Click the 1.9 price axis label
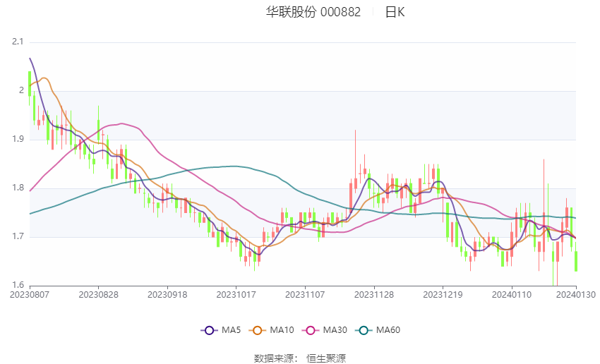 pos(18,139)
